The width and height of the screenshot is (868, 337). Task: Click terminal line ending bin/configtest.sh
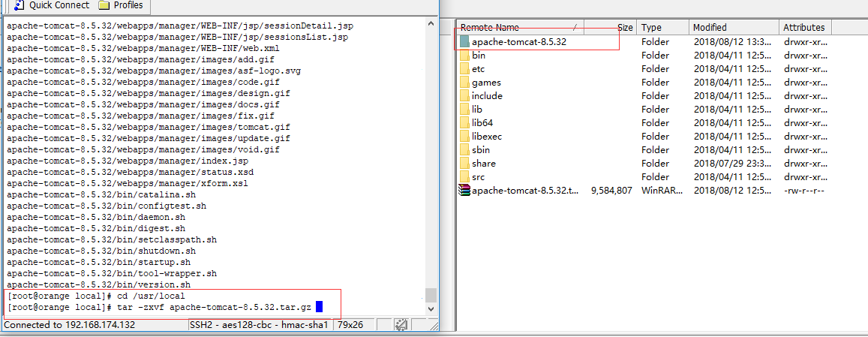107,206
